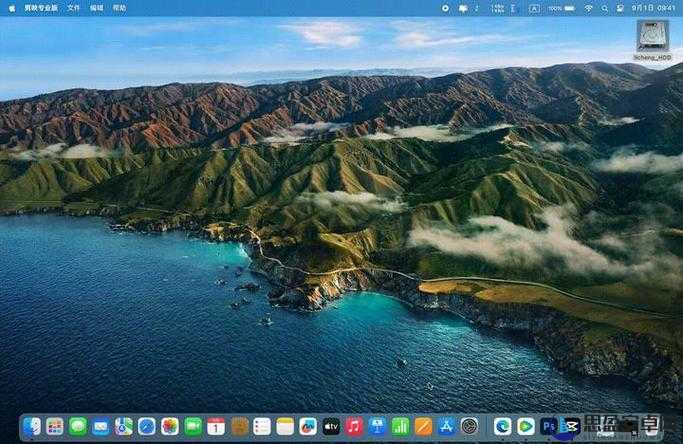Image resolution: width=683 pixels, height=444 pixels.
Task: Click the battery 100% indicator
Action: point(561,8)
